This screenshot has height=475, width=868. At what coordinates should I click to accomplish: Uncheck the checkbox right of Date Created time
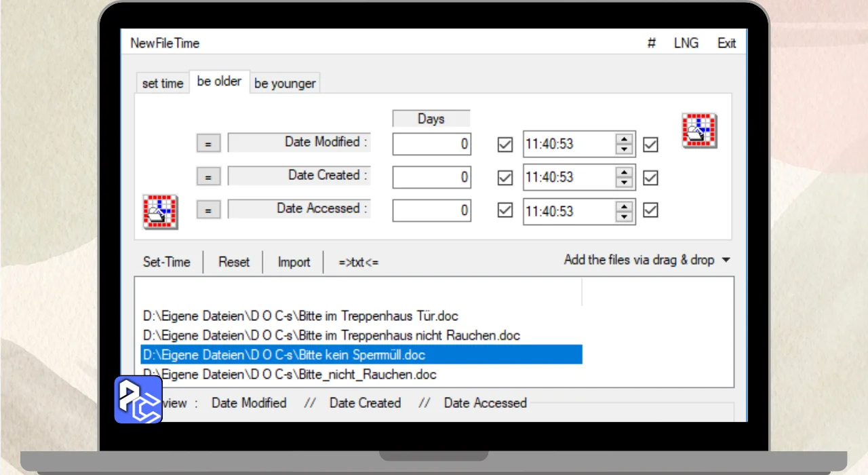click(650, 177)
